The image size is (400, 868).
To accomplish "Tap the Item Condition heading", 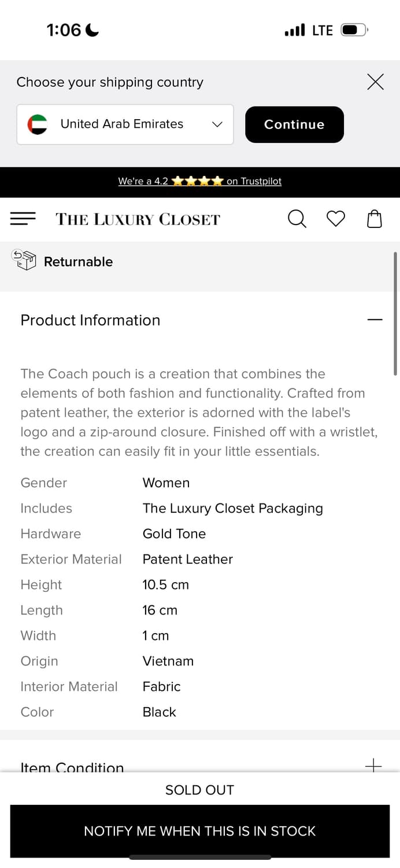I will pos(72,767).
